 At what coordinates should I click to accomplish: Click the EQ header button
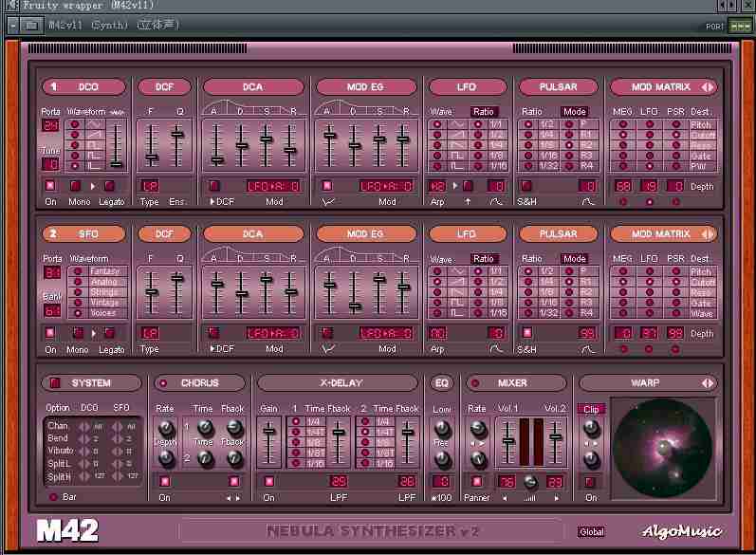click(x=442, y=383)
